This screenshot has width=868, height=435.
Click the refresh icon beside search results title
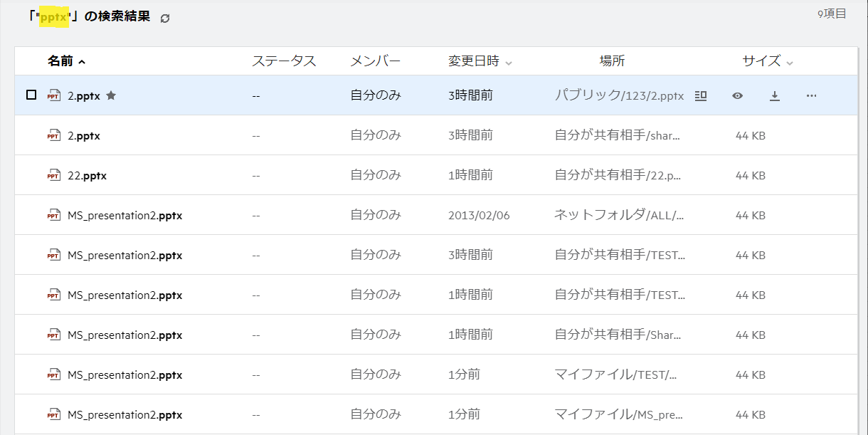(x=165, y=19)
